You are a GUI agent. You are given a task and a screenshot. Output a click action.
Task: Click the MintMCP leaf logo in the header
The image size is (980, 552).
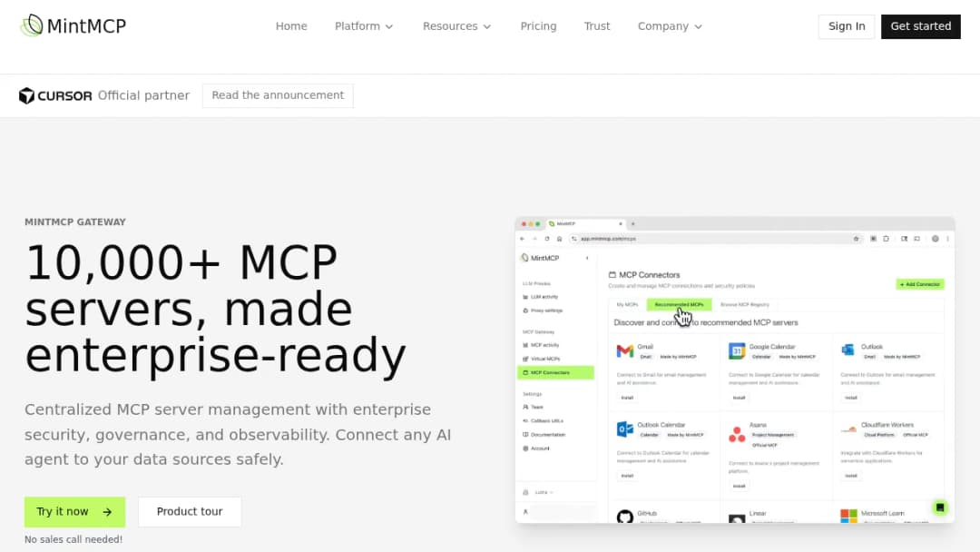pyautogui.click(x=31, y=25)
